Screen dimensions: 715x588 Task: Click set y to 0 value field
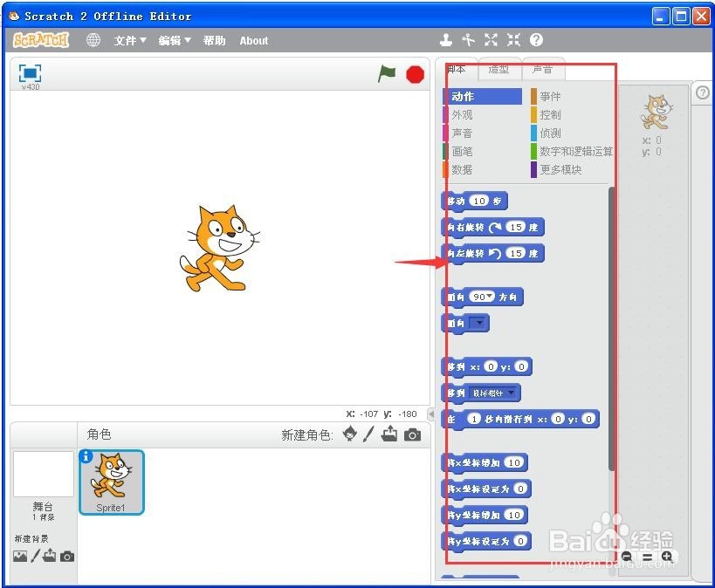pos(520,541)
